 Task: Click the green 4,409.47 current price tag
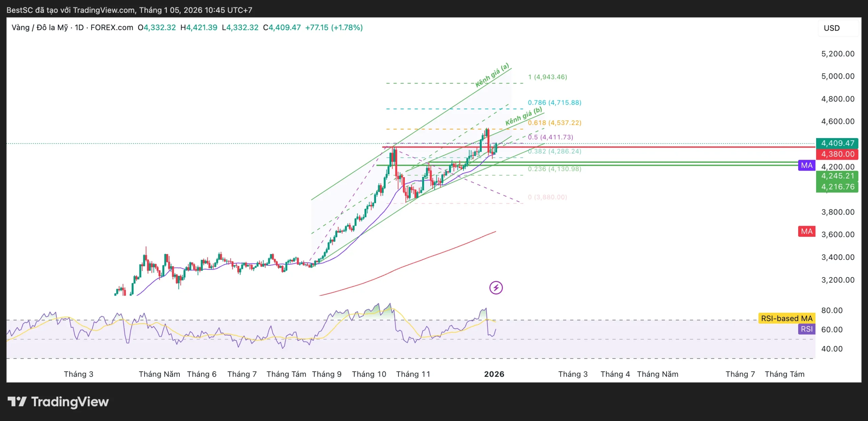click(837, 143)
